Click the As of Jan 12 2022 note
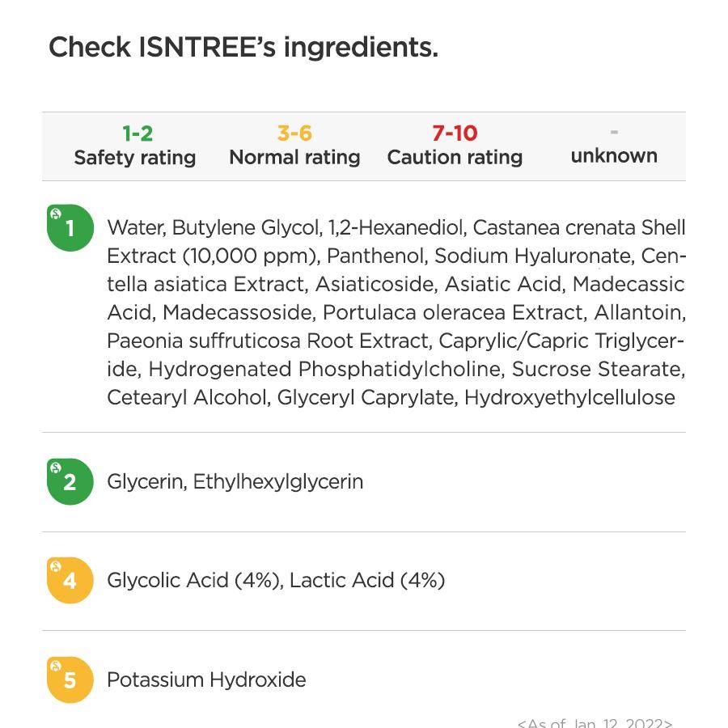Screen dimensions: 728x728 [595, 723]
